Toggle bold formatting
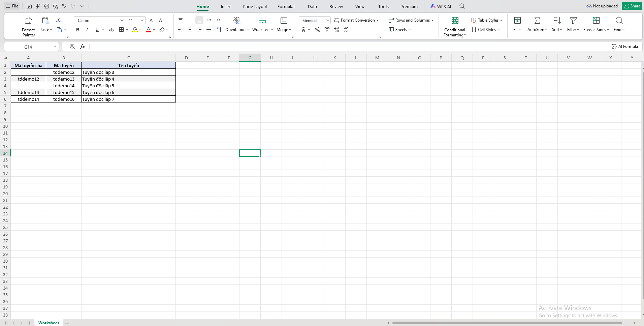 78,30
